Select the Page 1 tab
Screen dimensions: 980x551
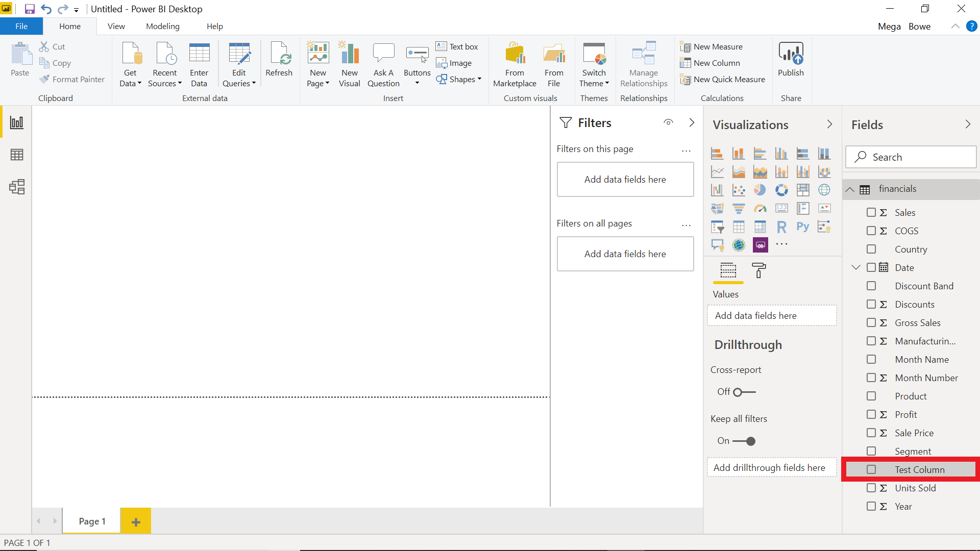[92, 521]
